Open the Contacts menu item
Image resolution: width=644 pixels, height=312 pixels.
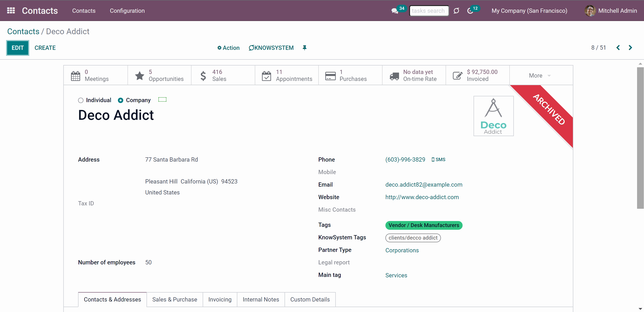click(84, 11)
